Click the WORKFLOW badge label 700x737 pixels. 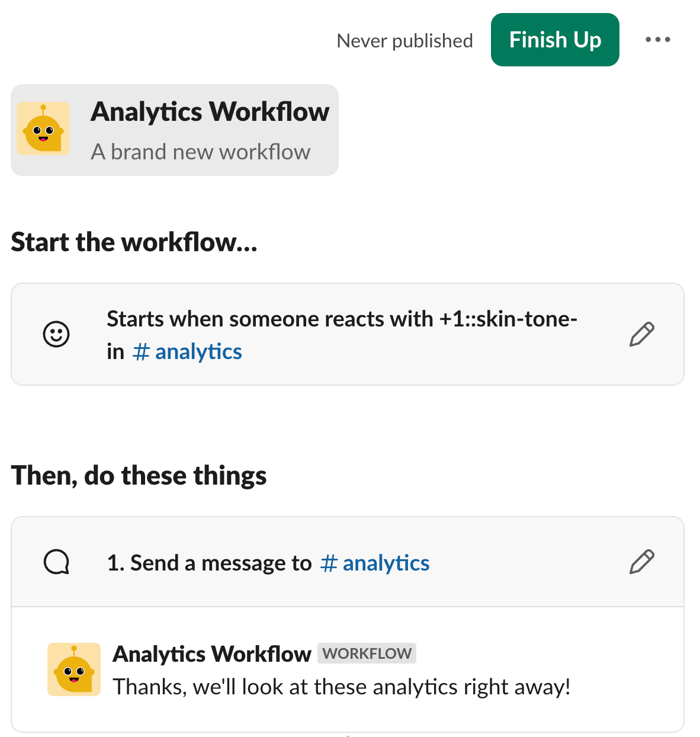367,653
